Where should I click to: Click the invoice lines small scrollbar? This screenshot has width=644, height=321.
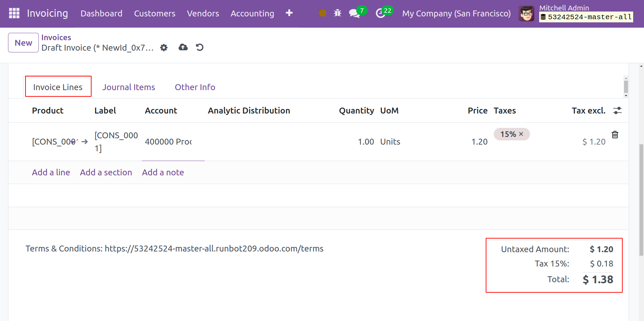[x=626, y=87]
